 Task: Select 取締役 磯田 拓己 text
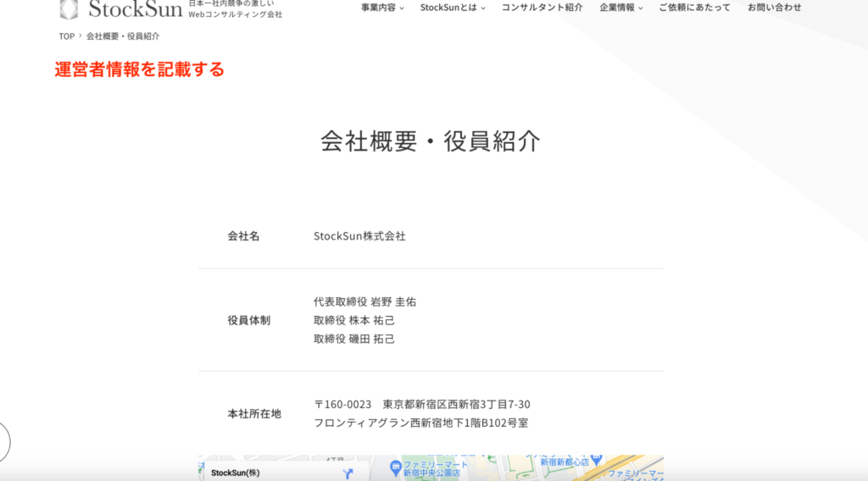pos(354,339)
